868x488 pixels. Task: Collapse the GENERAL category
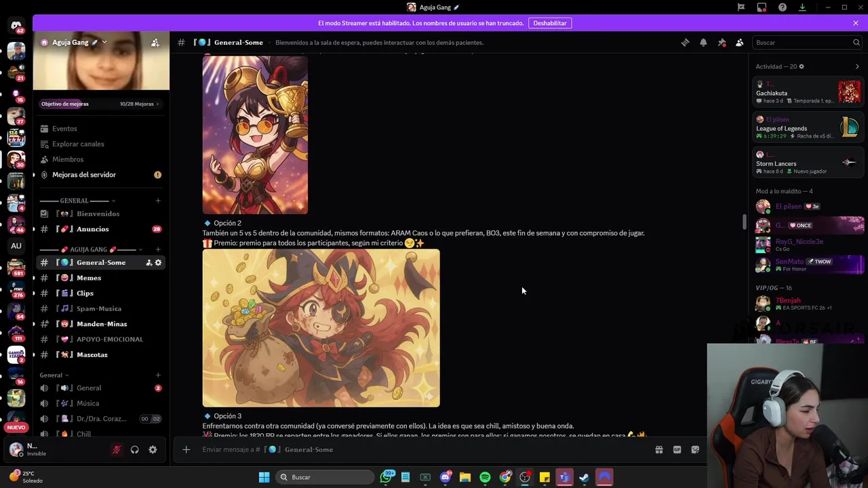coord(77,201)
